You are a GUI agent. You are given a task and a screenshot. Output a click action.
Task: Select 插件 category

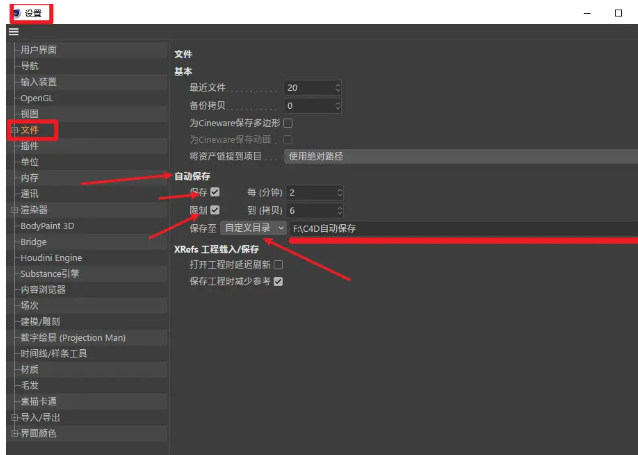click(29, 146)
